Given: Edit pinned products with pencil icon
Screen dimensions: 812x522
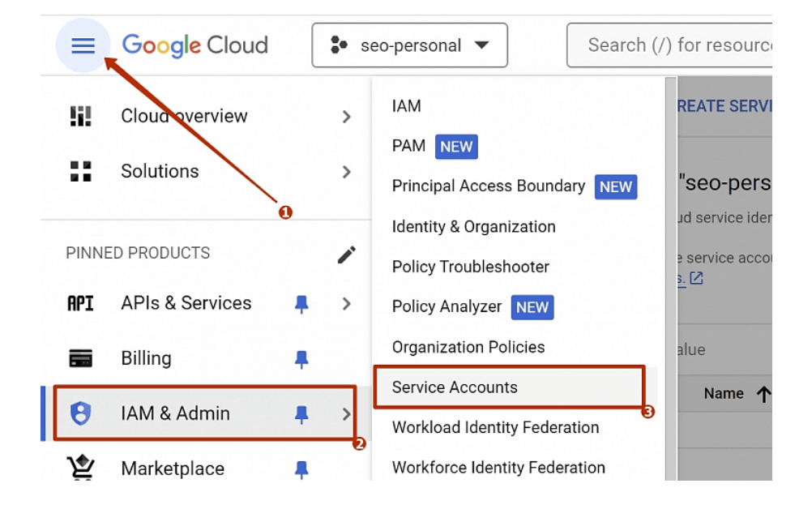Looking at the screenshot, I should coord(346,255).
